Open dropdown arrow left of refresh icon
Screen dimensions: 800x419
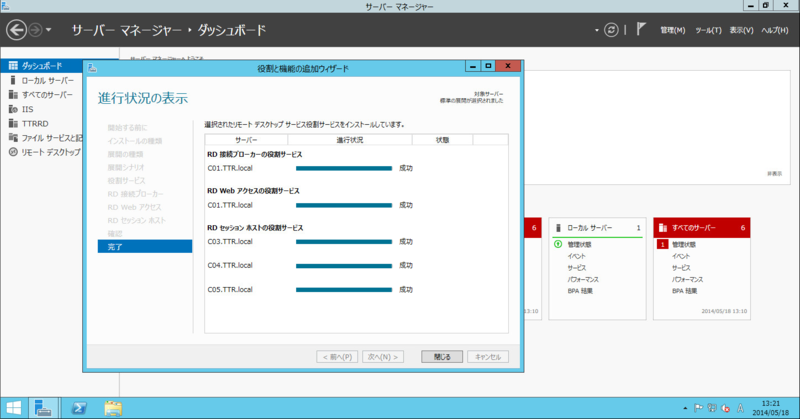tap(596, 30)
